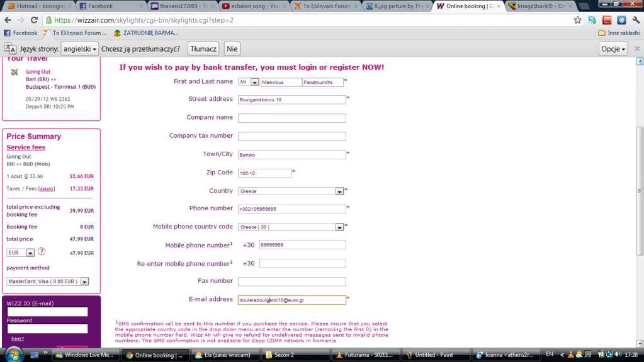Open the EUR currency dropdown
The height and width of the screenshot is (362, 644).
pos(21,252)
